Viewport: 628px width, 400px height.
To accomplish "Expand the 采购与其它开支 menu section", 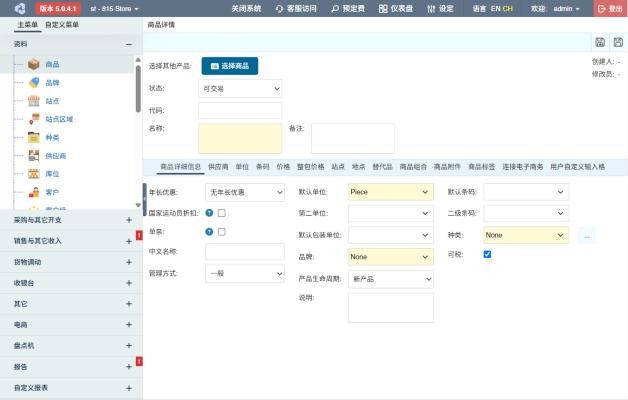I will [x=71, y=220].
